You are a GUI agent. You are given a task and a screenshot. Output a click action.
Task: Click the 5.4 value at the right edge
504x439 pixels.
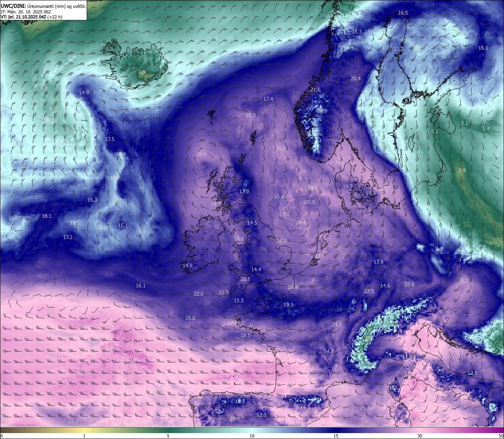point(486,129)
